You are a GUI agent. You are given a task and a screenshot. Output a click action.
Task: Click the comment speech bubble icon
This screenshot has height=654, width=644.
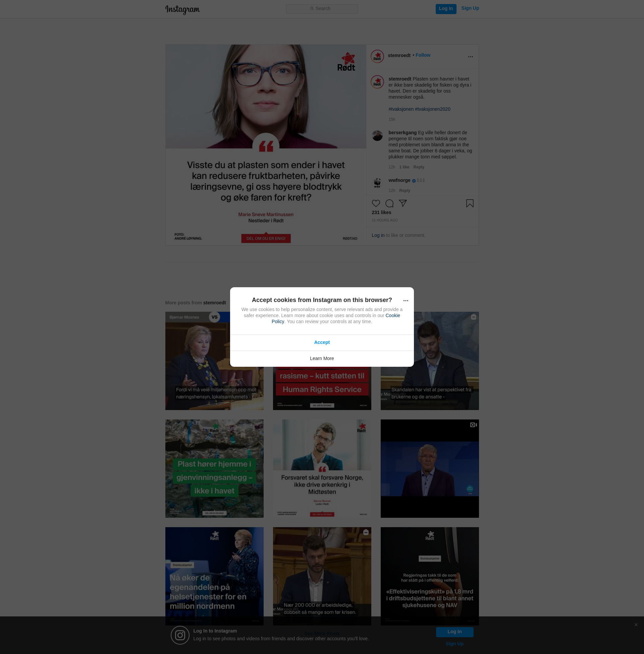(389, 203)
